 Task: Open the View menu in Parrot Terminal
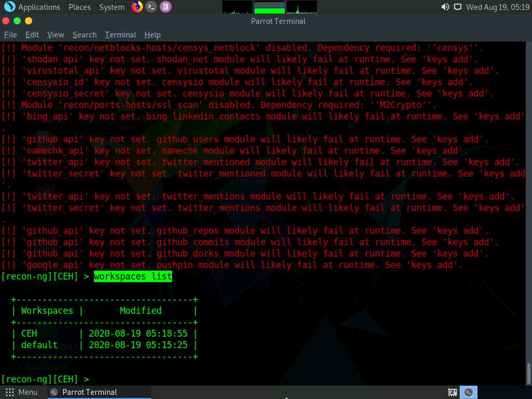click(56, 35)
